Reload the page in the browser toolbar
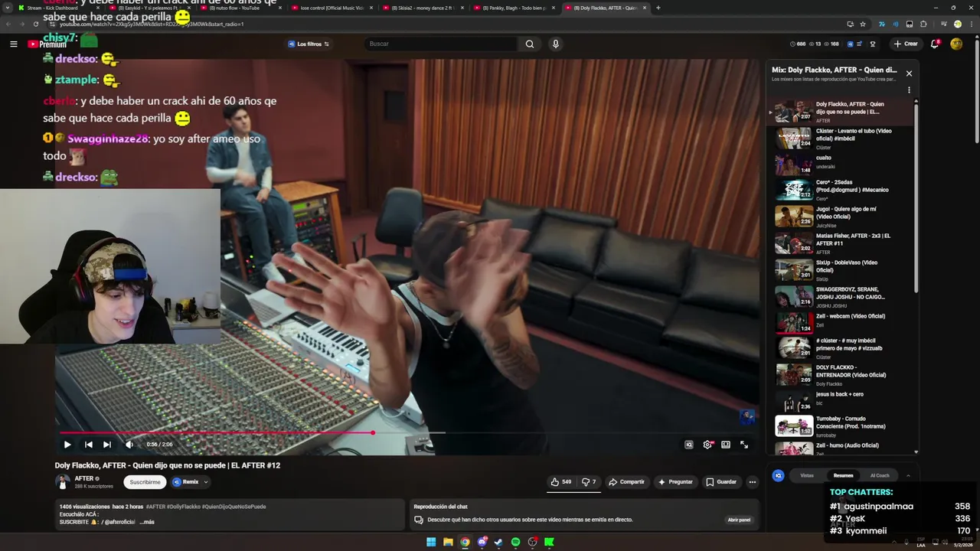This screenshot has width=980, height=551. tap(35, 24)
